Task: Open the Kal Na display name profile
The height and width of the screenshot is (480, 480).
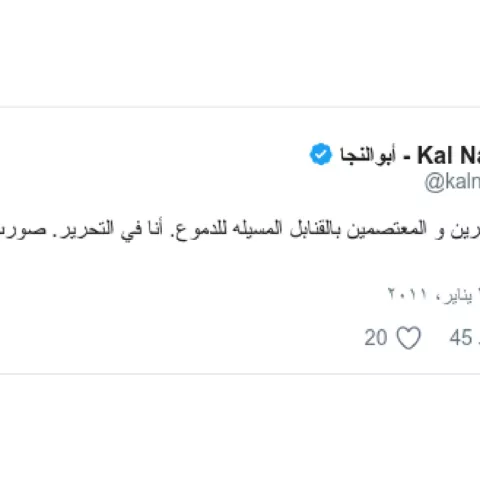Action: tap(448, 155)
